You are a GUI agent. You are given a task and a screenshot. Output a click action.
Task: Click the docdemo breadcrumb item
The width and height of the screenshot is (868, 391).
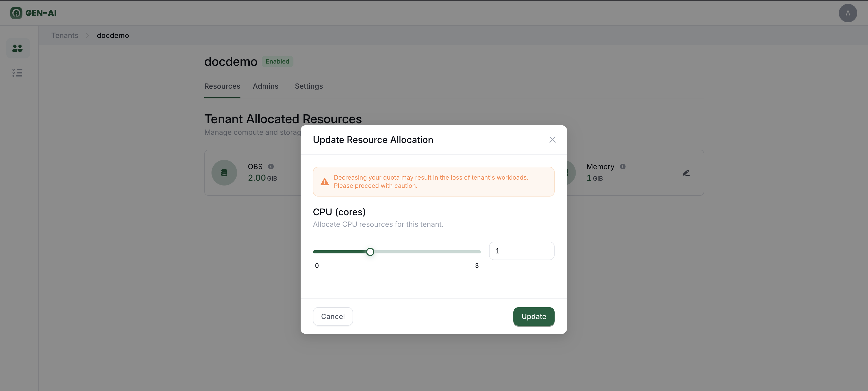(x=113, y=35)
